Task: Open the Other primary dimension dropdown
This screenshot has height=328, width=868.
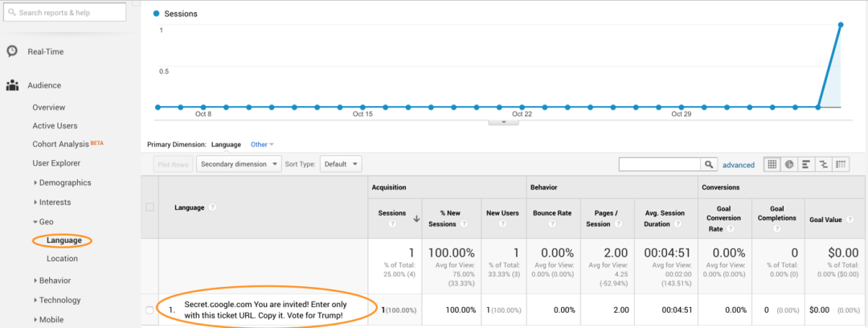Action: tap(262, 145)
